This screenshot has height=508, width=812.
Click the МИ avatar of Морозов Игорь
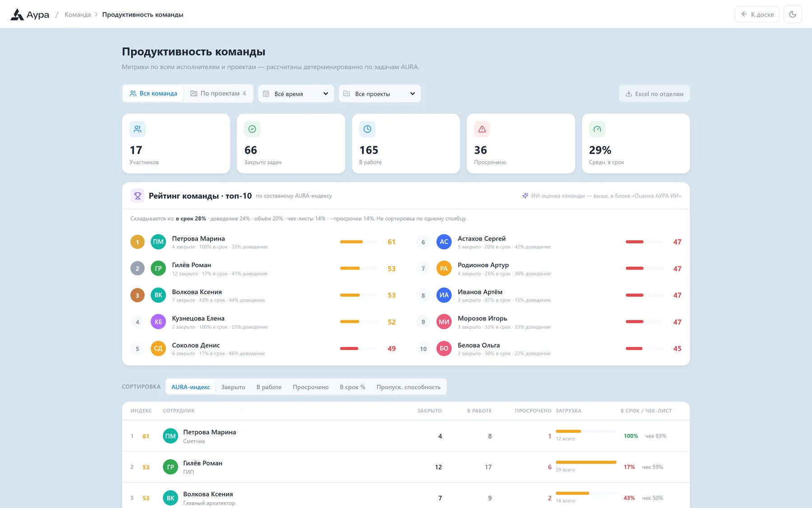coord(444,322)
